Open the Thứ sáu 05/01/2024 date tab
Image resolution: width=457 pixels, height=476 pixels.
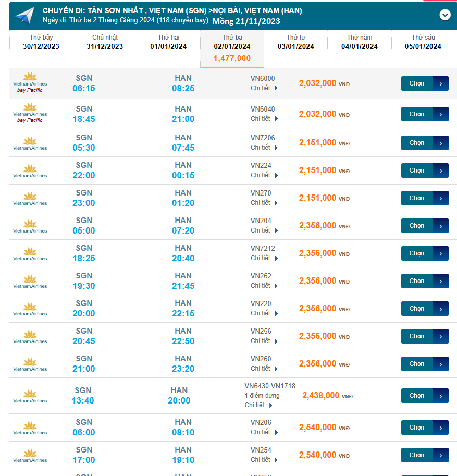point(423,42)
